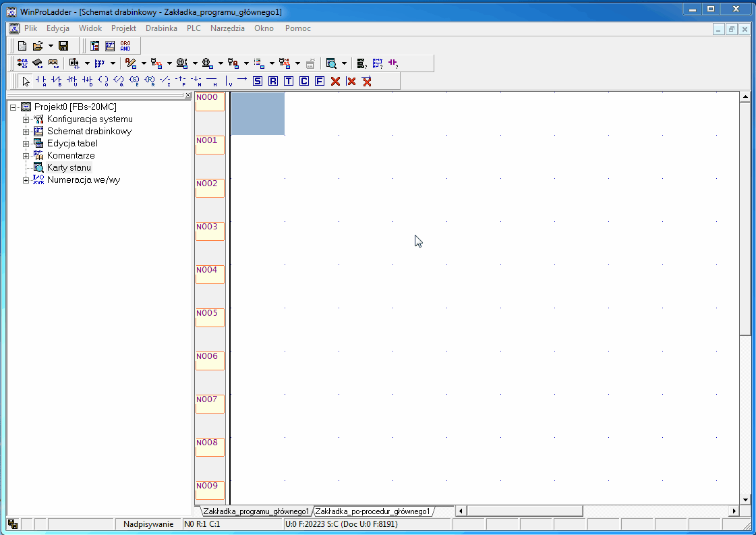756x535 pixels.
Task: Click the status bar connection icon
Action: coord(13,524)
